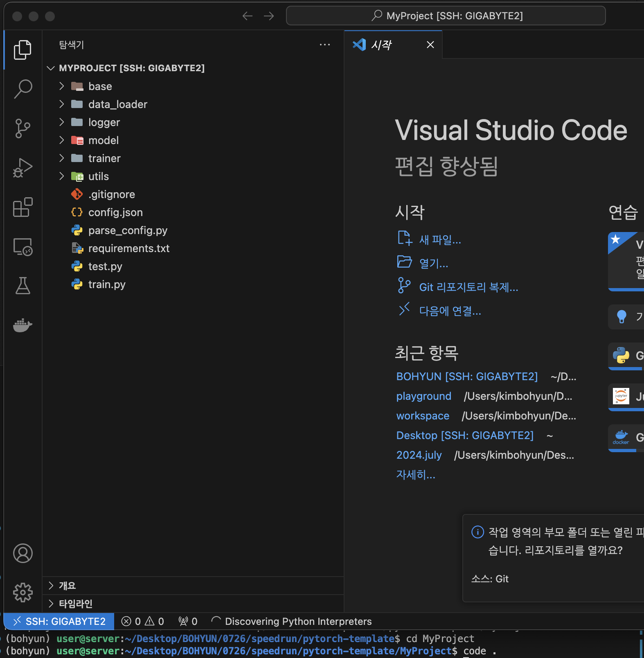Click the 탐색기 explorer title
The image size is (644, 658).
[72, 45]
